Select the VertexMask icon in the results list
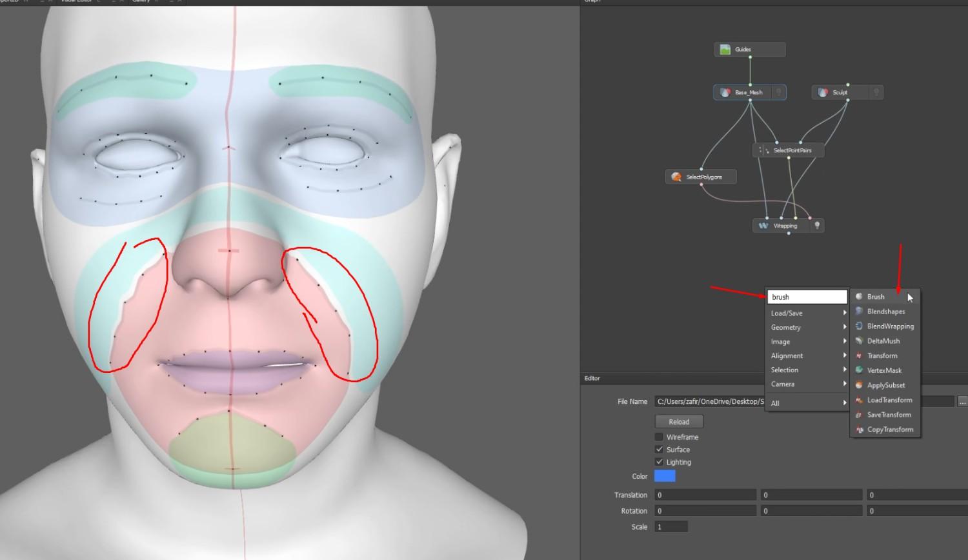This screenshot has height=560, width=968. (x=859, y=370)
